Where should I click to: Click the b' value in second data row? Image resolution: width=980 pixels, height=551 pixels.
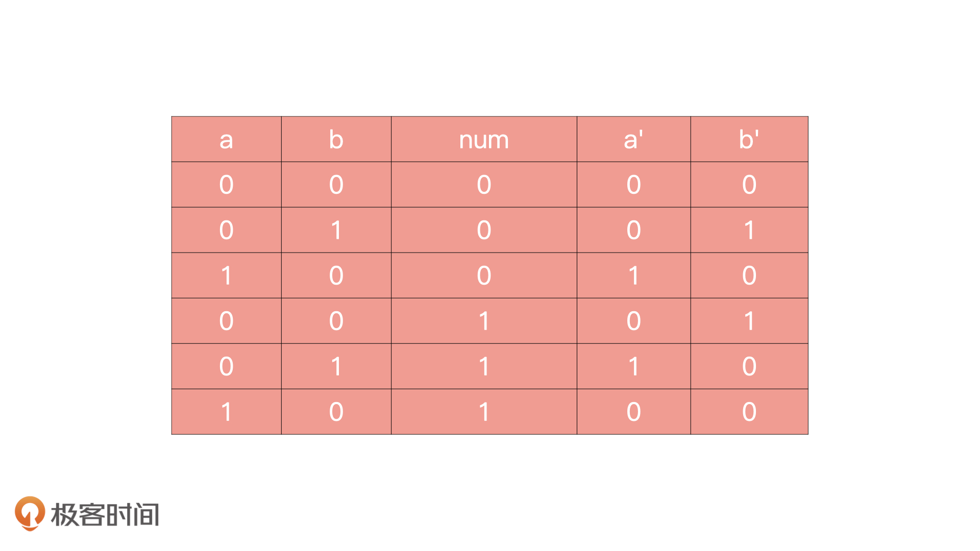(749, 230)
